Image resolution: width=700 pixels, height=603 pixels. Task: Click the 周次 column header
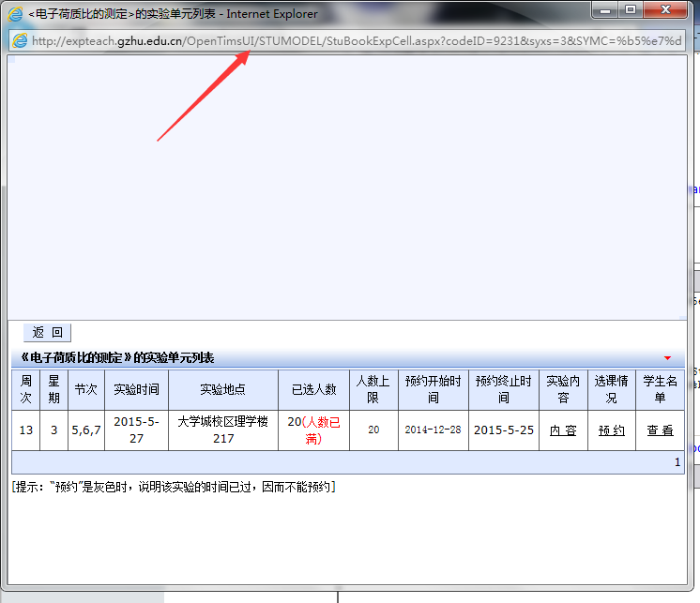click(x=26, y=389)
